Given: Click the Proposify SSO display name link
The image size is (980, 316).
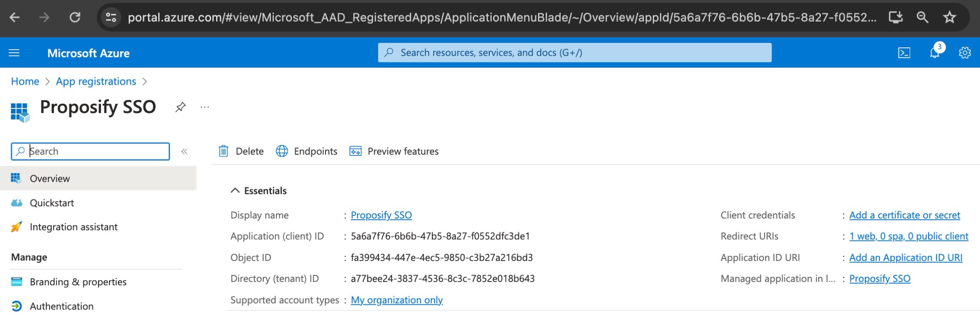Looking at the screenshot, I should pos(381,215).
